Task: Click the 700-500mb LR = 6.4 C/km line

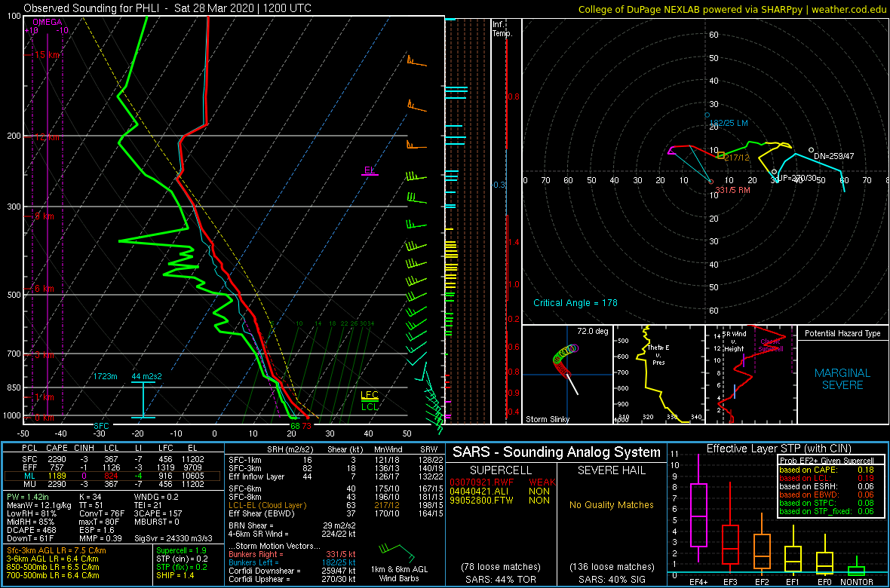Action: pyautogui.click(x=54, y=576)
